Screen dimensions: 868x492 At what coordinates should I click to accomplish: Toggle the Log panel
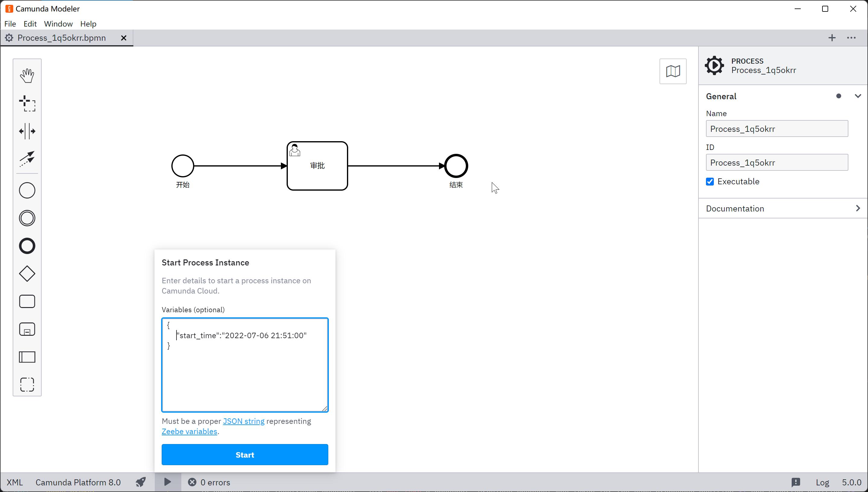click(822, 482)
